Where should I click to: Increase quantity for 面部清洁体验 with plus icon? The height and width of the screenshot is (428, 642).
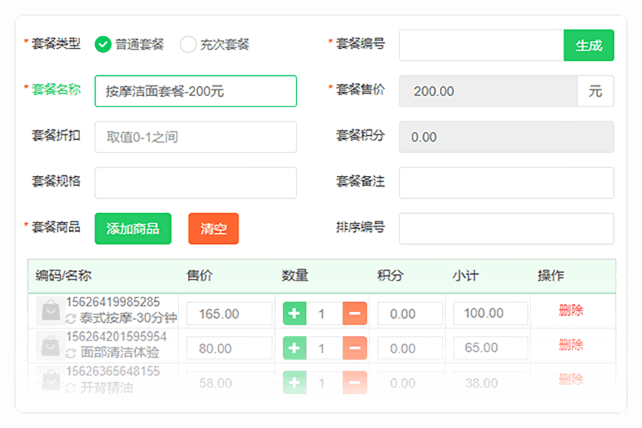[294, 348]
